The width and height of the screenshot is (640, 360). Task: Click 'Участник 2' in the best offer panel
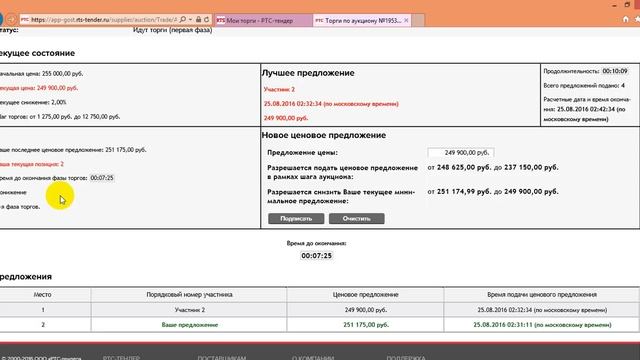[279, 89]
